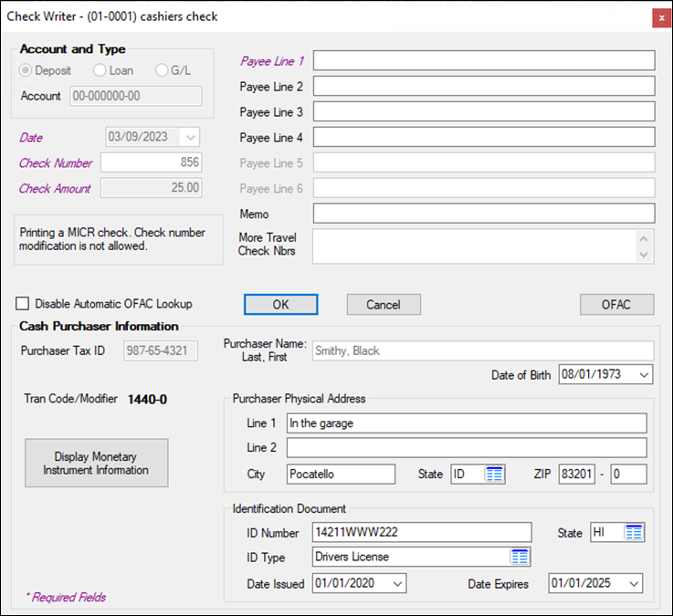Click the City field containing Pocatello
The image size is (673, 616).
[341, 474]
